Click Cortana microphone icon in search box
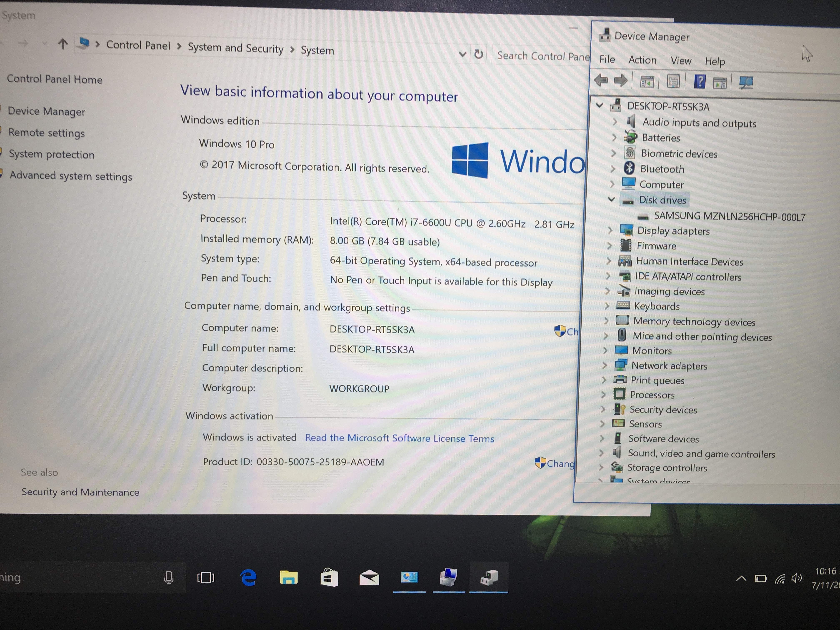 [169, 577]
